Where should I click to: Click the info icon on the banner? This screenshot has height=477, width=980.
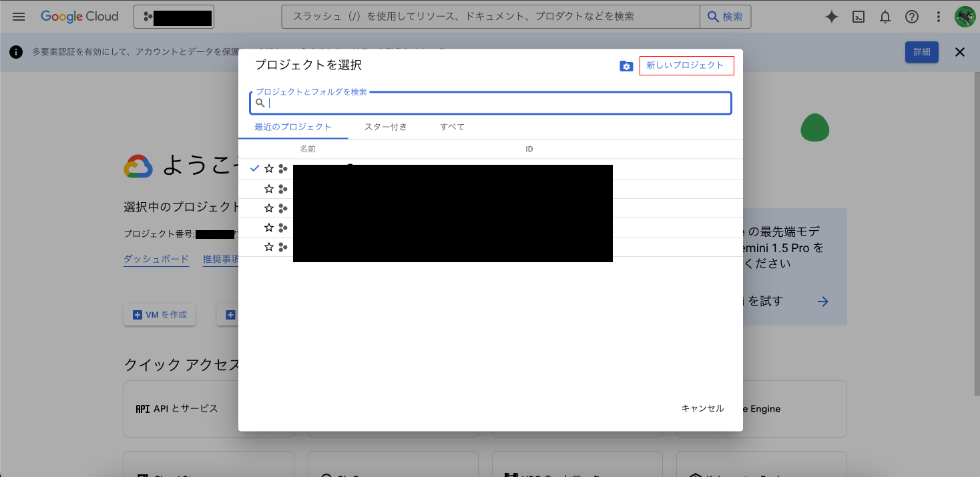(16, 52)
